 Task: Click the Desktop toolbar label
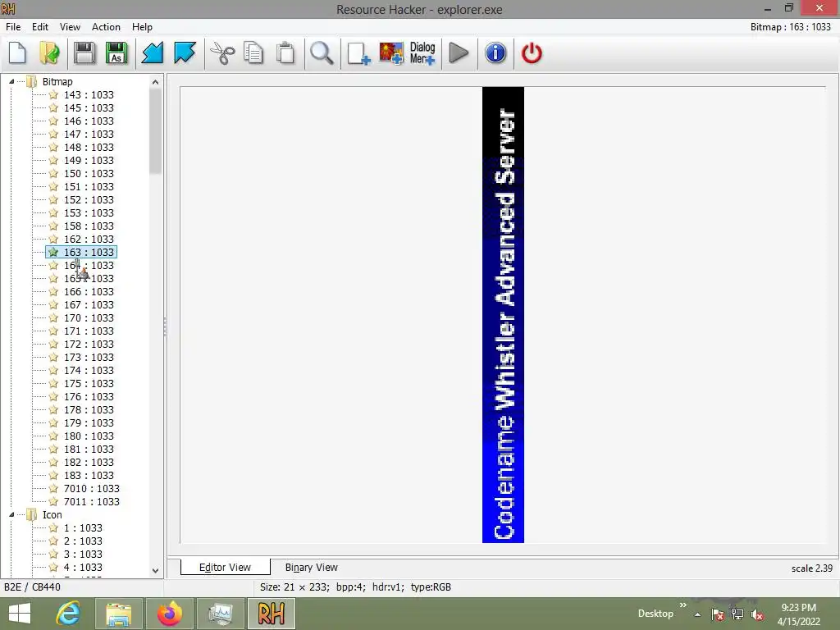655,614
